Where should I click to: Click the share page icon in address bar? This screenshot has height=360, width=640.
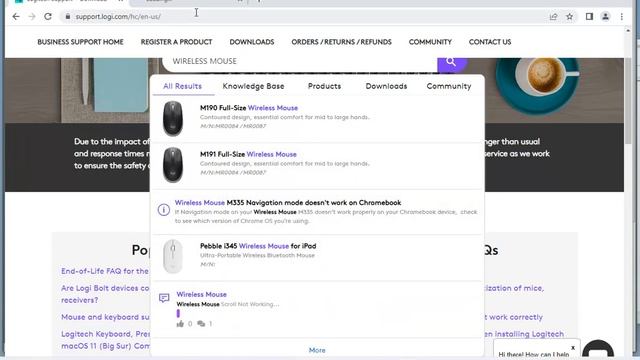[x=553, y=17]
